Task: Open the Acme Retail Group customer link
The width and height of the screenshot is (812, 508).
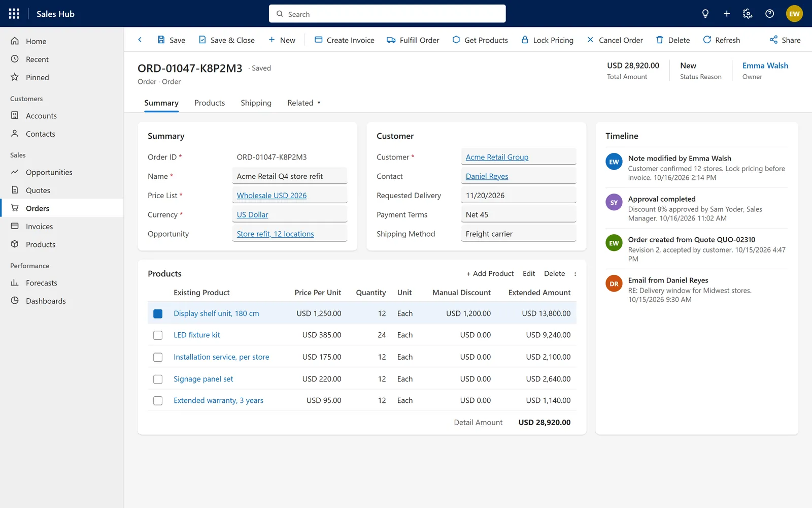Action: tap(497, 157)
